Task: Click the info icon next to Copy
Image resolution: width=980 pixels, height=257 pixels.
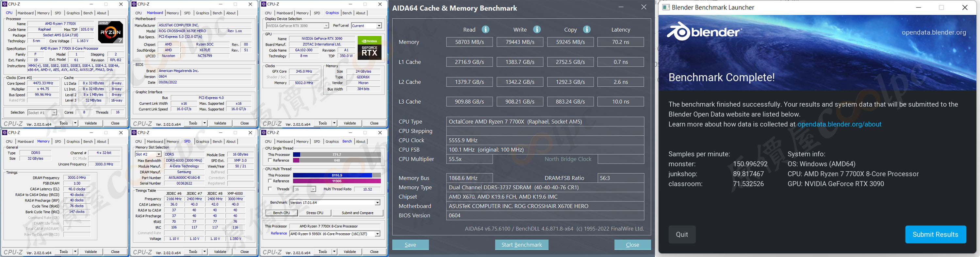Action: pyautogui.click(x=587, y=29)
